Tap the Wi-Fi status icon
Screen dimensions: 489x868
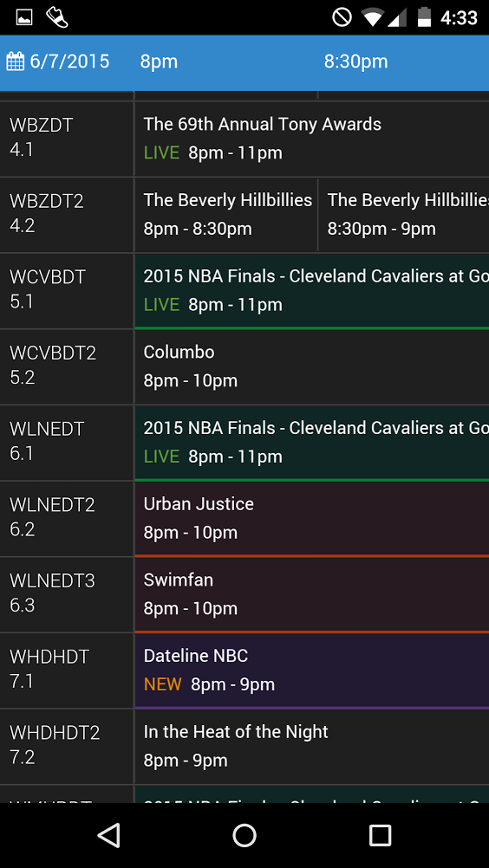pyautogui.click(x=375, y=17)
